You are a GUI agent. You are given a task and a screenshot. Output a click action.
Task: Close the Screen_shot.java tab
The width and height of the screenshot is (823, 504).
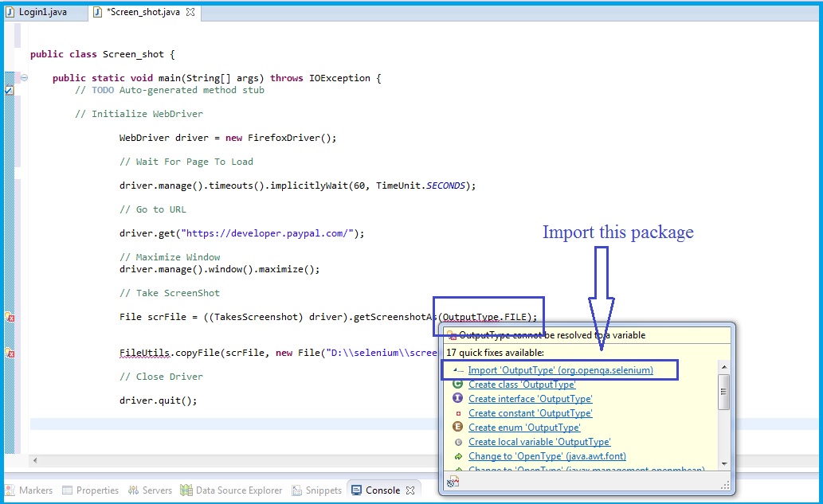pyautogui.click(x=190, y=12)
